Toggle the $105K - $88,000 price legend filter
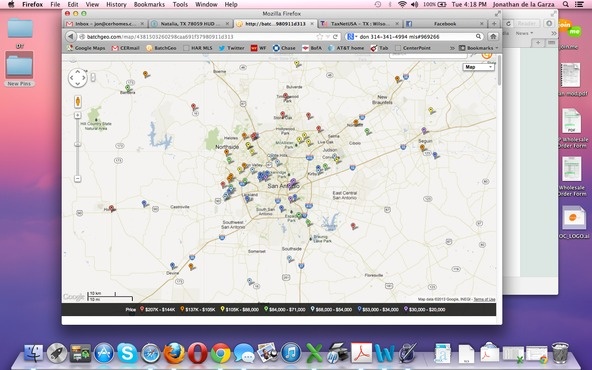Image resolution: width=592 pixels, height=370 pixels. [240, 309]
